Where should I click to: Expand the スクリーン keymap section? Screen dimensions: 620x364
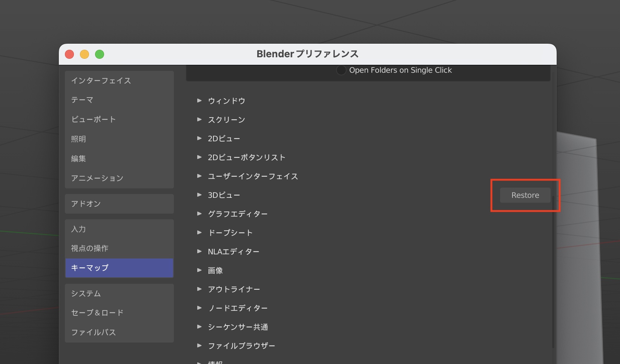[200, 119]
